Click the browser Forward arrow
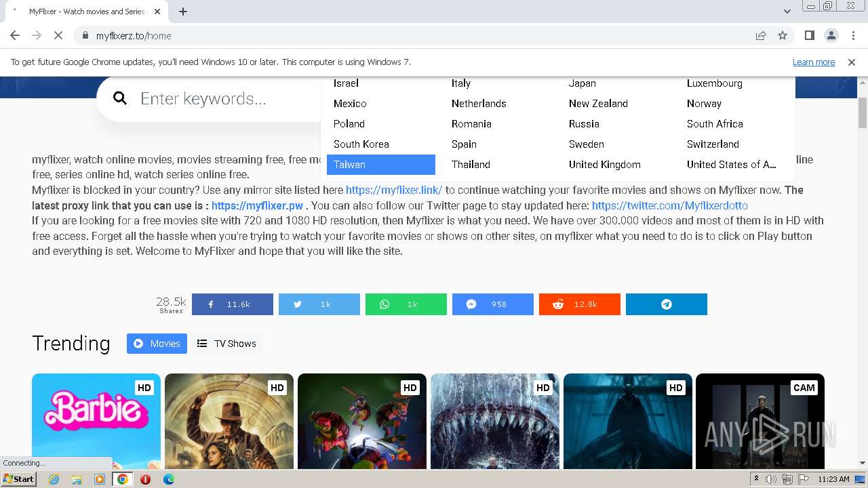The width and height of the screenshot is (868, 488). (37, 35)
